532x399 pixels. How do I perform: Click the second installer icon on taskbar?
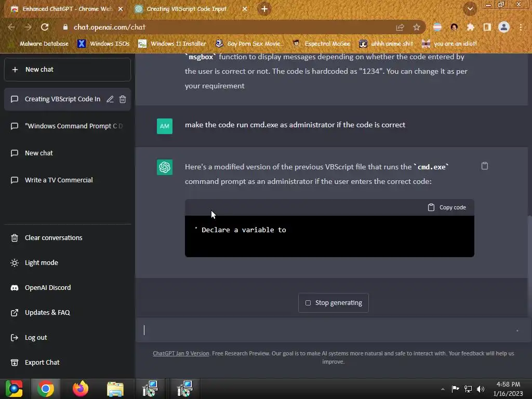[x=185, y=389]
